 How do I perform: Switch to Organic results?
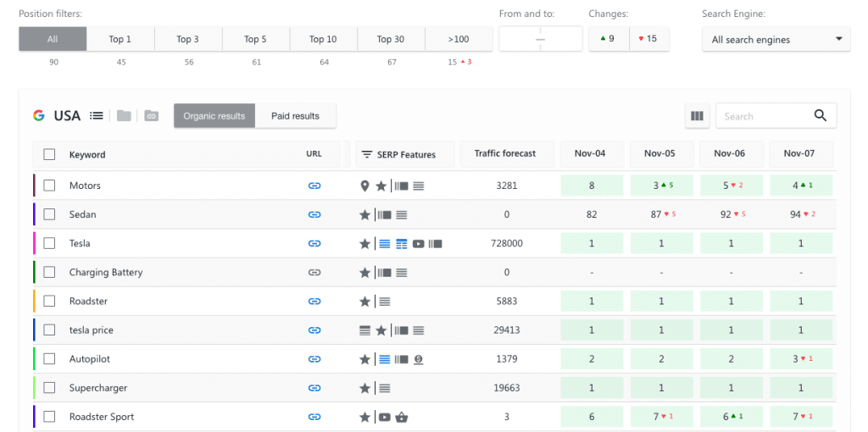pyautogui.click(x=214, y=116)
